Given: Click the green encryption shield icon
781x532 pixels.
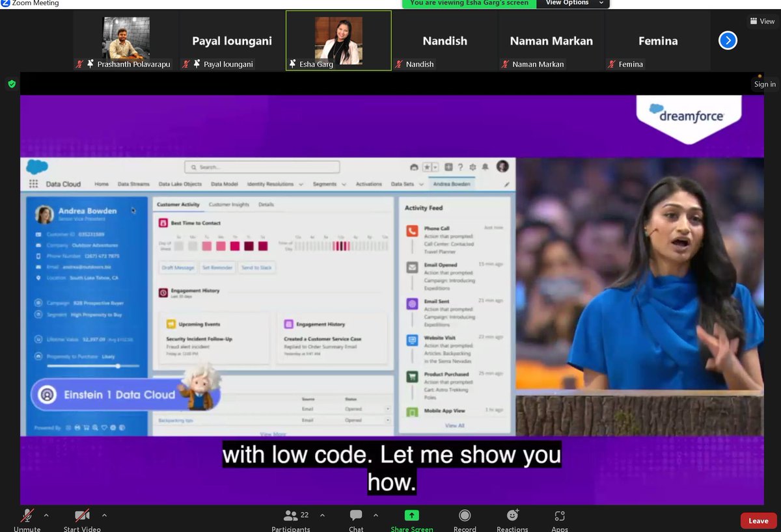Looking at the screenshot, I should click(11, 83).
